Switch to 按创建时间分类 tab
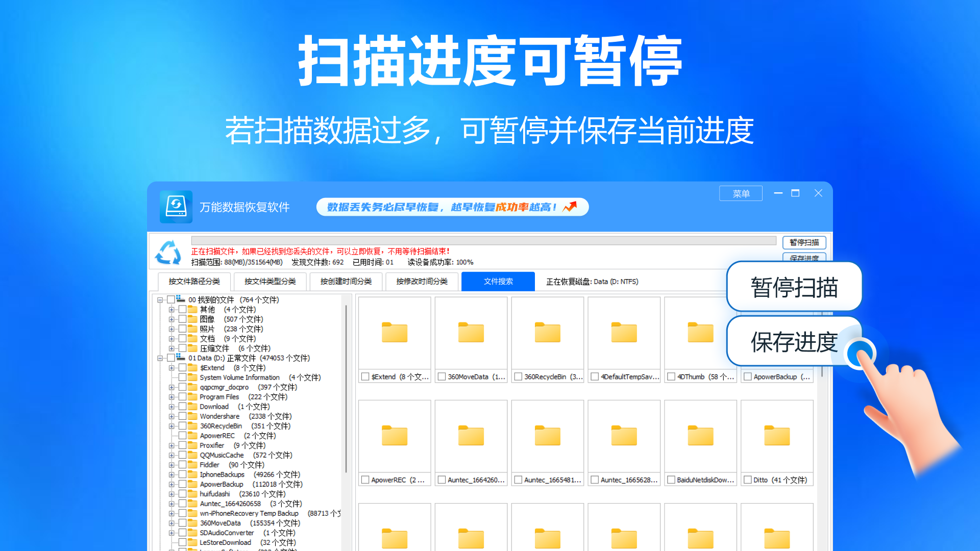Image resolution: width=980 pixels, height=551 pixels. click(346, 281)
